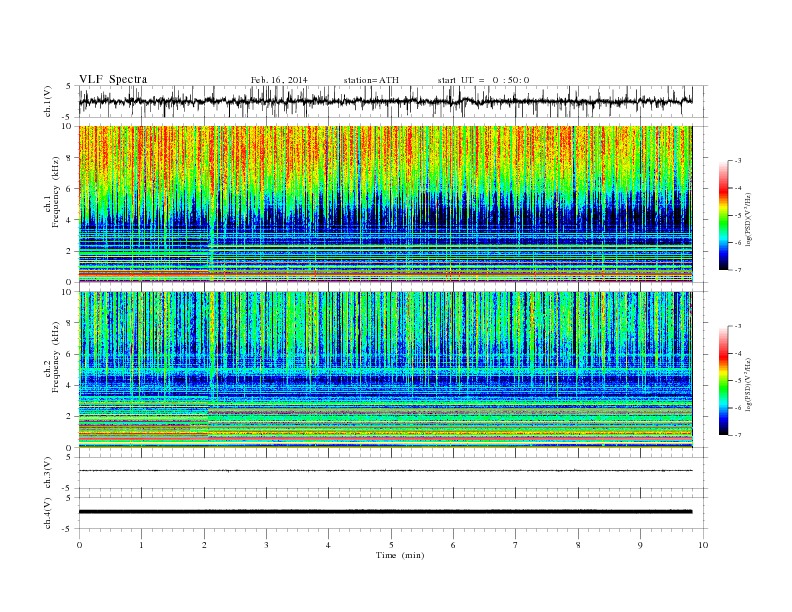Click the 'Time (min)' axis label
Screen dimensions: 792x612
(400, 555)
